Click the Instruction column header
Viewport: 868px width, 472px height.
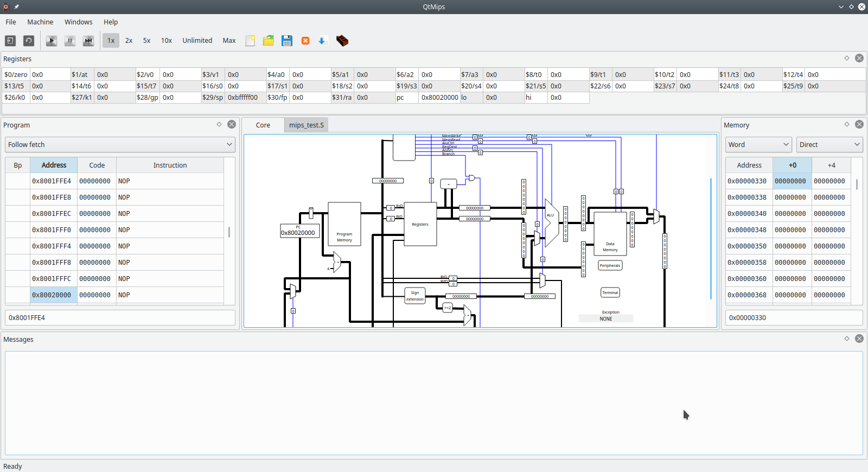[x=170, y=165]
